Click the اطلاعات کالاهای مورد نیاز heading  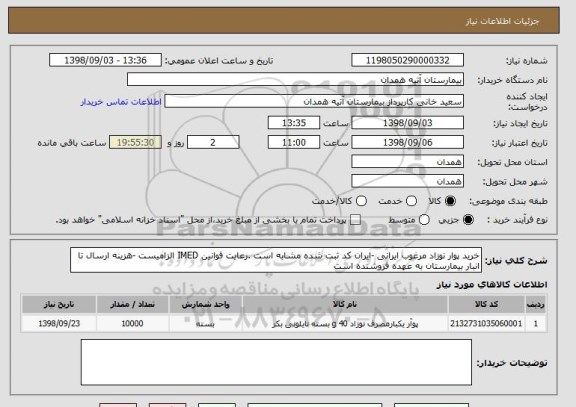tap(492, 284)
